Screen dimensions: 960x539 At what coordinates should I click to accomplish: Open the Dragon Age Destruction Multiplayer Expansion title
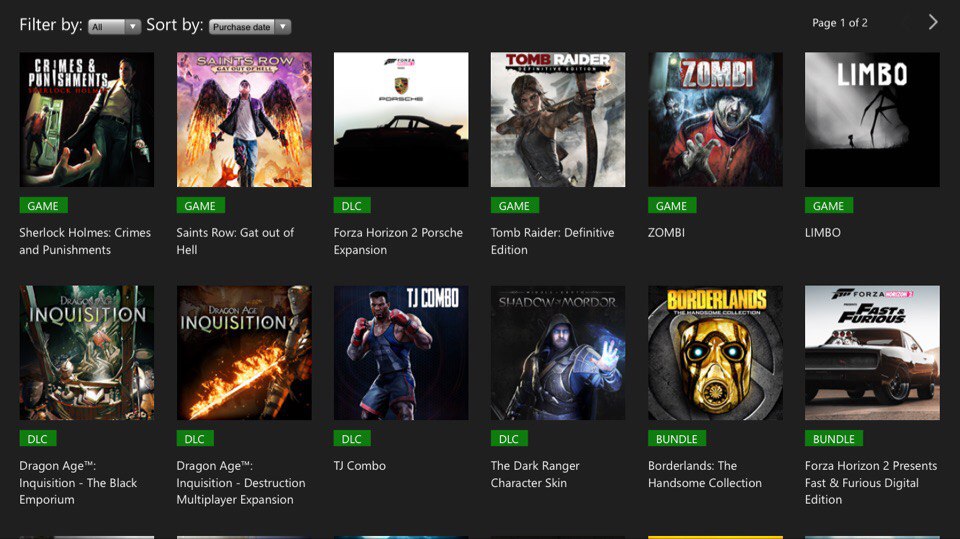tap(241, 483)
